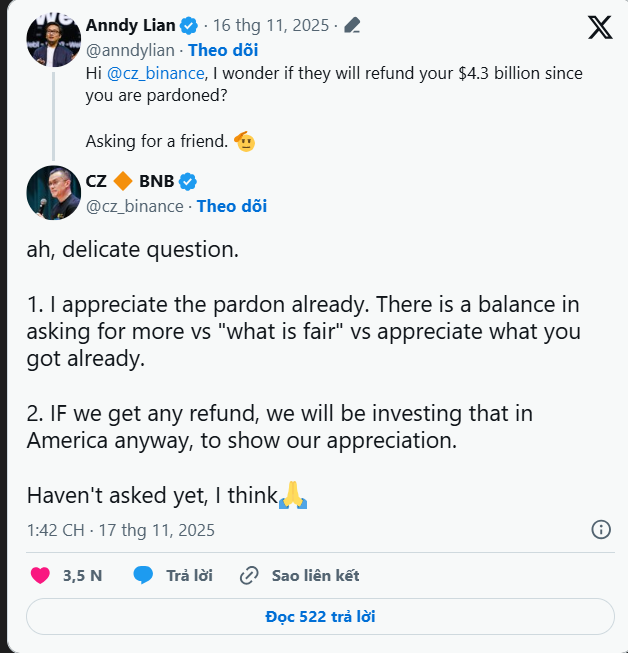Click Sao liên kết copy link button

(x=315, y=575)
